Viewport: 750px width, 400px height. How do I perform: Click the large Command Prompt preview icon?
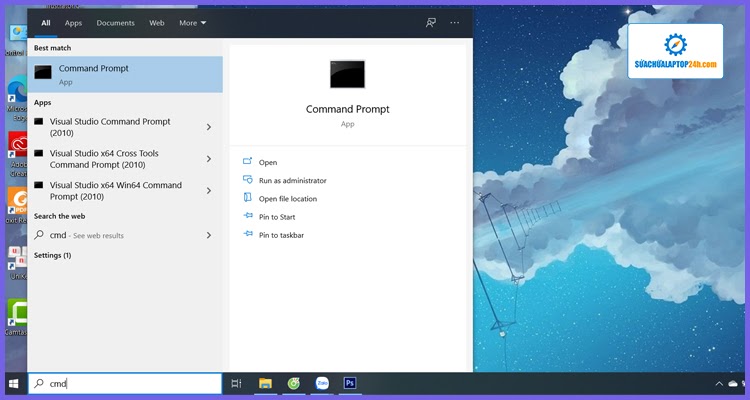coord(347,74)
